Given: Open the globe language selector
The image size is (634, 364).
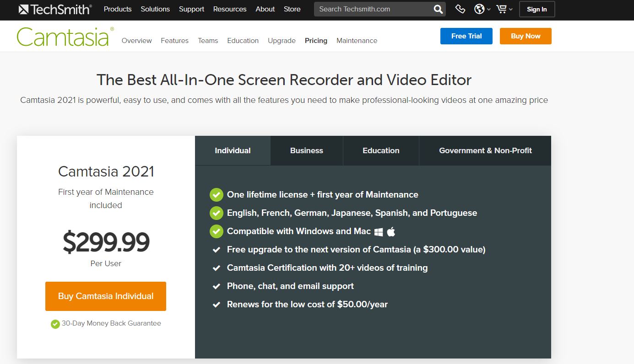Looking at the screenshot, I should pyautogui.click(x=479, y=9).
